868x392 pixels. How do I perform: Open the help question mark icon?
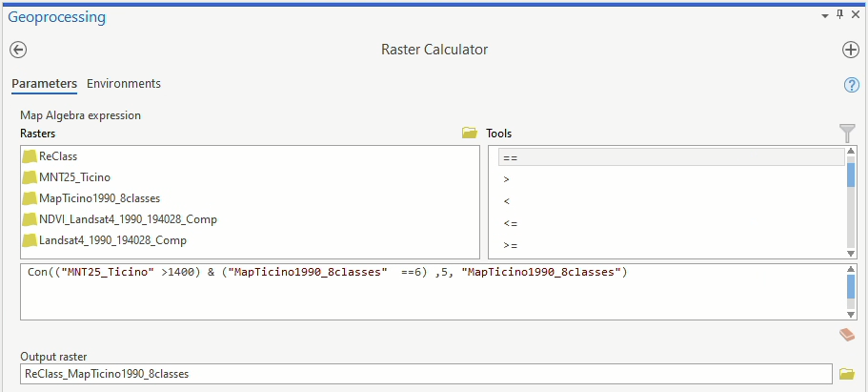point(852,85)
